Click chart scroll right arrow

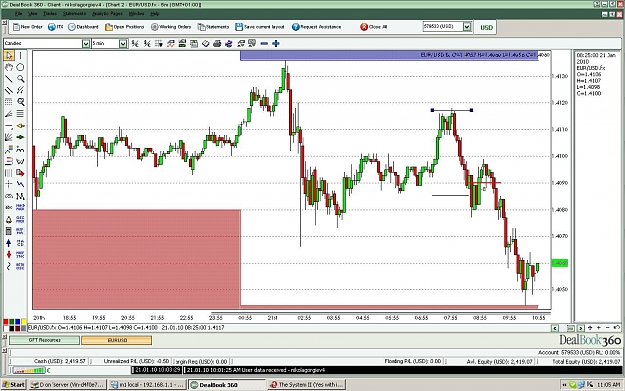(x=581, y=328)
